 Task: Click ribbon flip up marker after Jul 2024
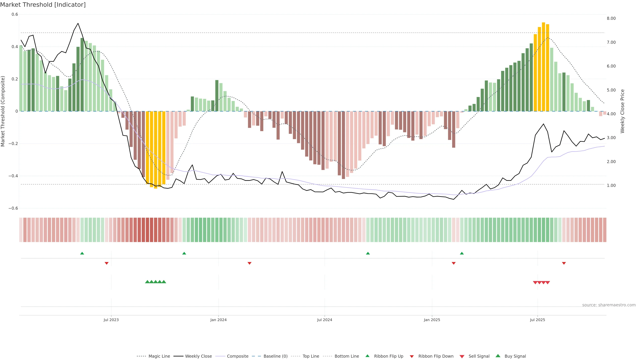coord(368,253)
